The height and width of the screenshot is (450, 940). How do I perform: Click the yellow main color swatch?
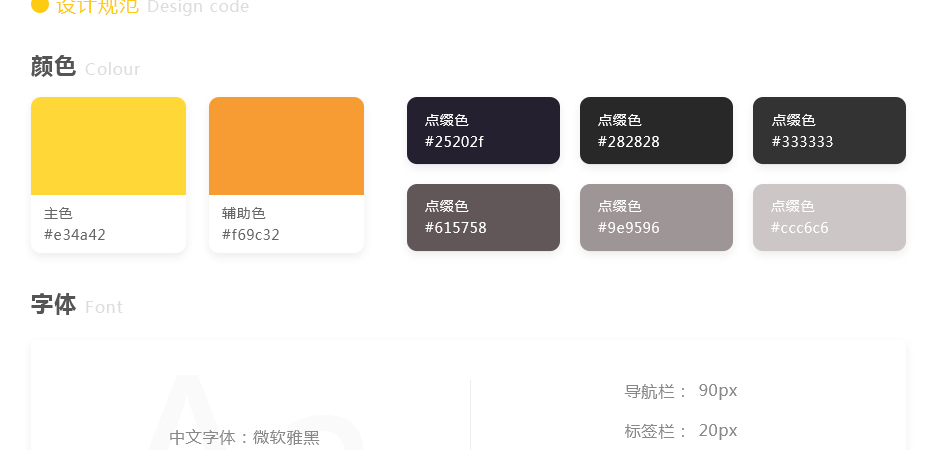click(109, 146)
